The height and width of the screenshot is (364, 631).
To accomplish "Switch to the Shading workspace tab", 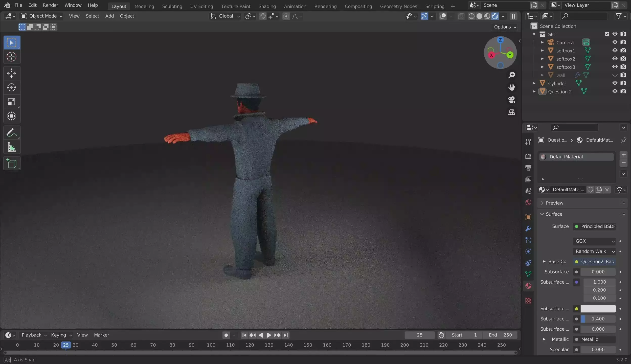I will [x=267, y=6].
